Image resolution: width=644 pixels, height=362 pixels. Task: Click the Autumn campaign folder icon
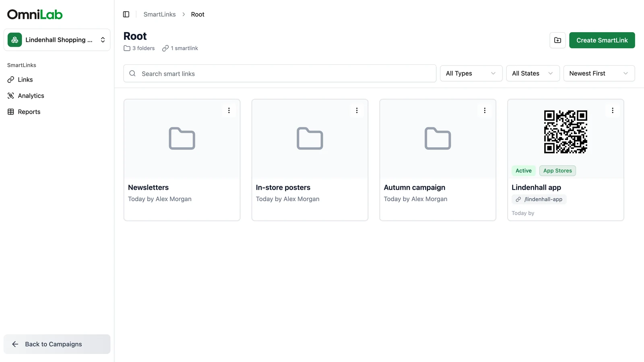click(x=438, y=138)
